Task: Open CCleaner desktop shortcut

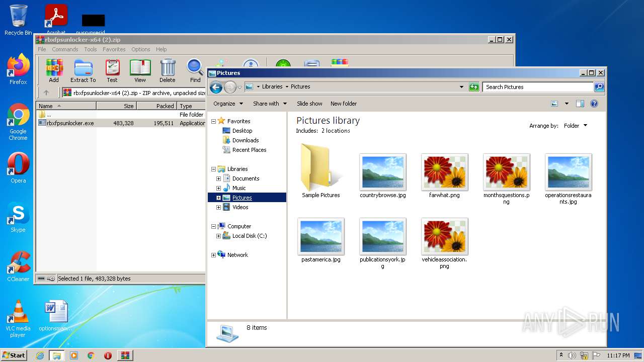Action: pos(18,266)
